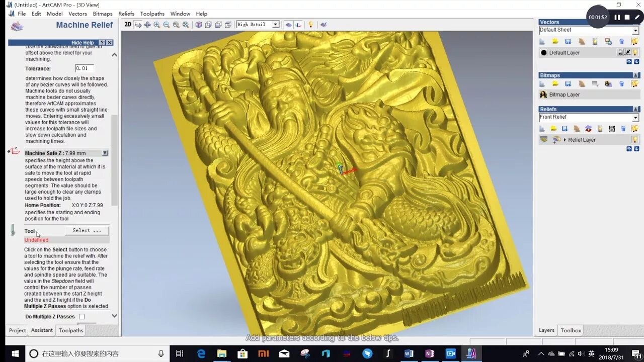Toggle the light bulb icon in view toolbar
The width and height of the screenshot is (644, 362).
(311, 25)
